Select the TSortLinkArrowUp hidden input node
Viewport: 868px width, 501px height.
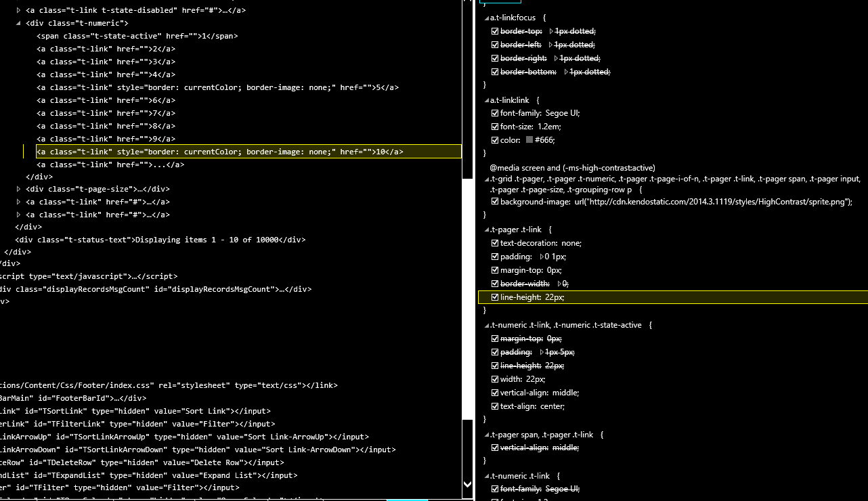185,437
